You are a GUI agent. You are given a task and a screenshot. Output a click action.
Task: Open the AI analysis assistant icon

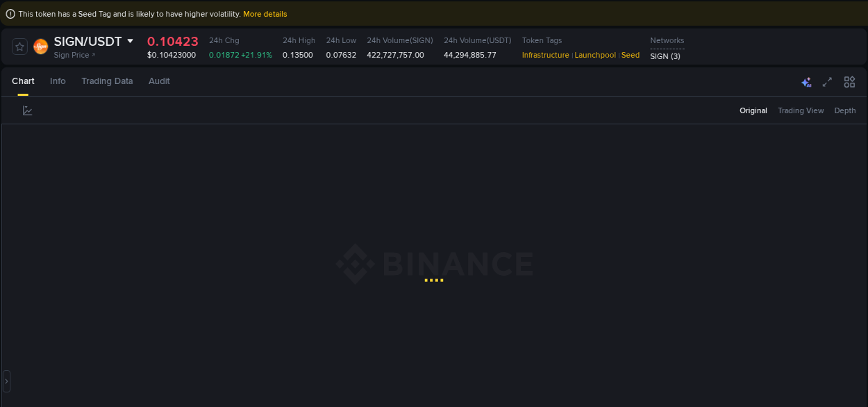[x=806, y=82]
